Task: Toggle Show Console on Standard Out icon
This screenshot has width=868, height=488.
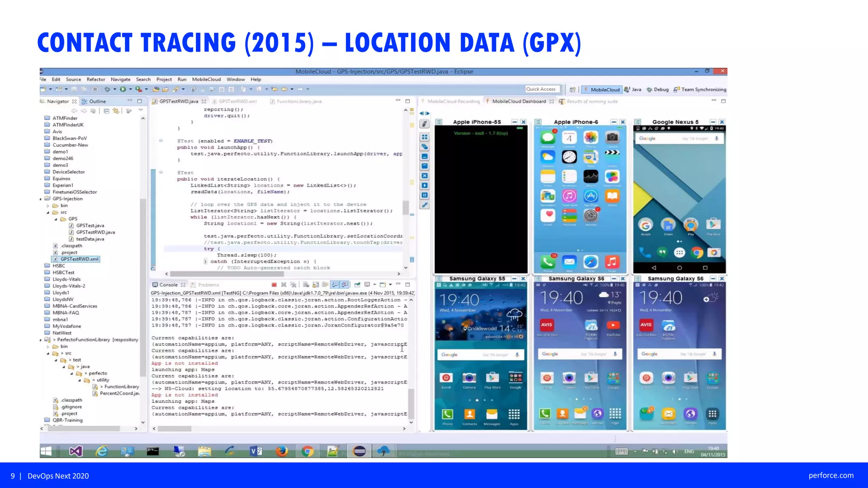Action: (335, 285)
